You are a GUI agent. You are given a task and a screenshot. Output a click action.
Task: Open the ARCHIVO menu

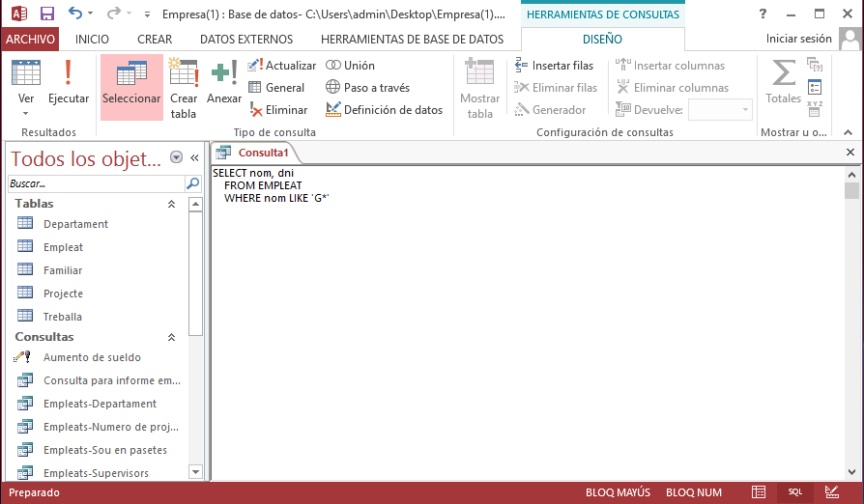pos(30,40)
